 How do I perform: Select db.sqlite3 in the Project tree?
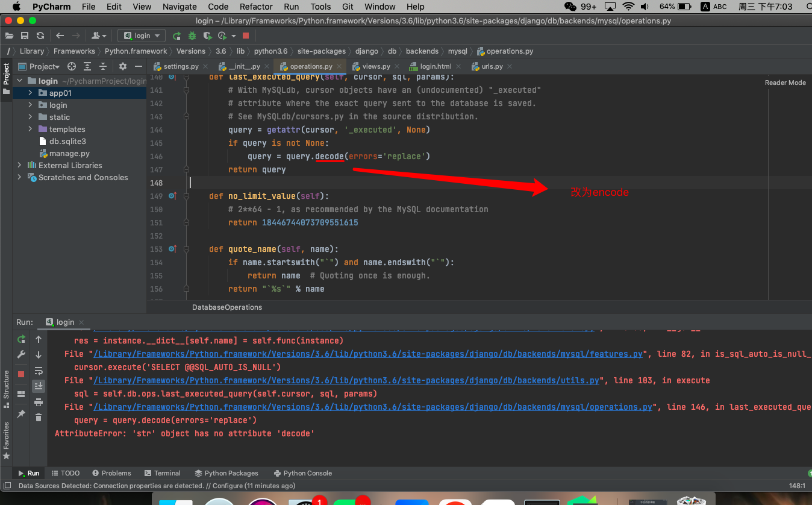tap(67, 141)
